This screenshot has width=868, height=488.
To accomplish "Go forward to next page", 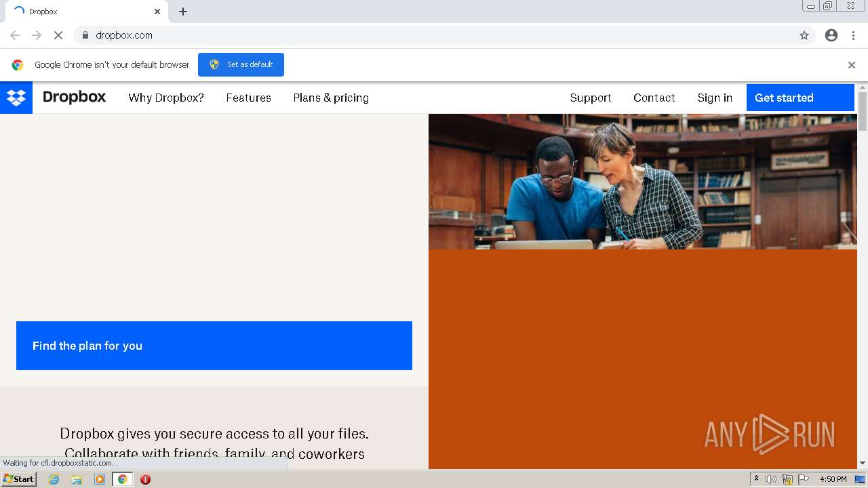I will click(37, 35).
